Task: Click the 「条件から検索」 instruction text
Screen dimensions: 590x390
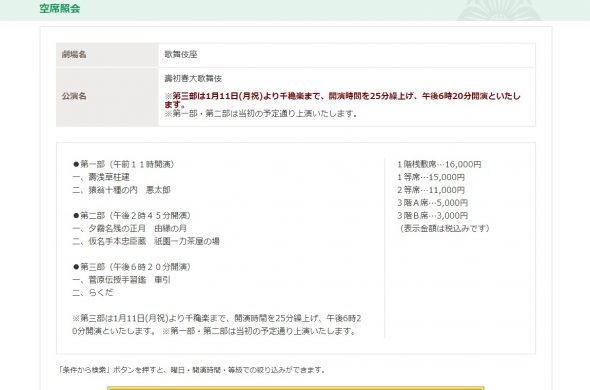Action: pyautogui.click(x=192, y=370)
